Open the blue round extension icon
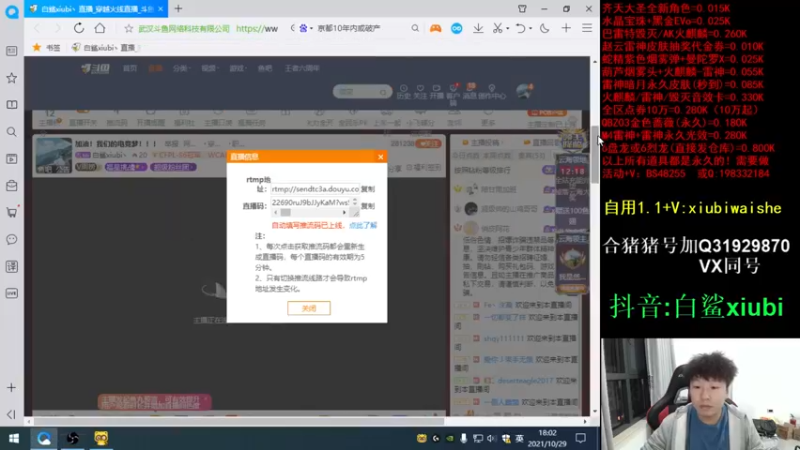 [x=457, y=29]
